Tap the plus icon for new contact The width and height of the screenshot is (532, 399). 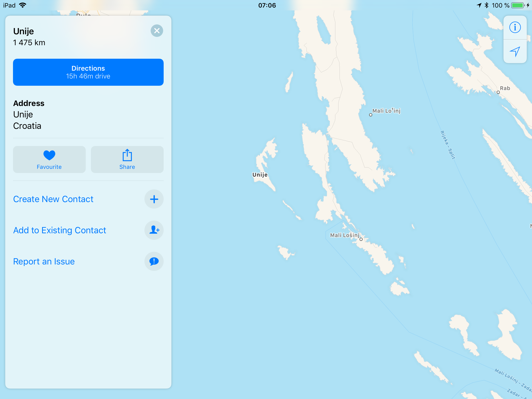154,199
